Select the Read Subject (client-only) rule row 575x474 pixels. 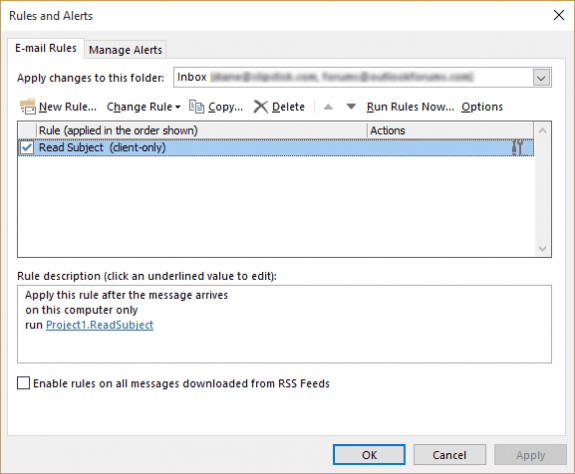click(276, 147)
